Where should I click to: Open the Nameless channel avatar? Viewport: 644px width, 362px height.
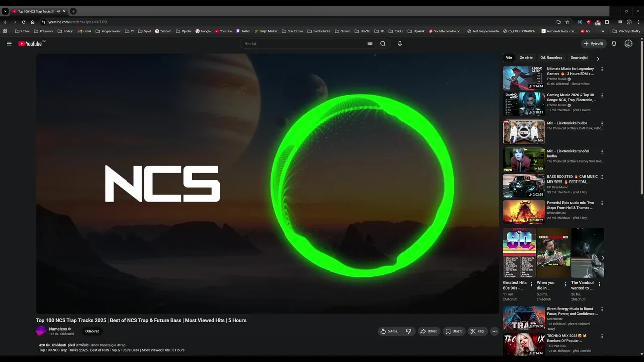(x=41, y=331)
